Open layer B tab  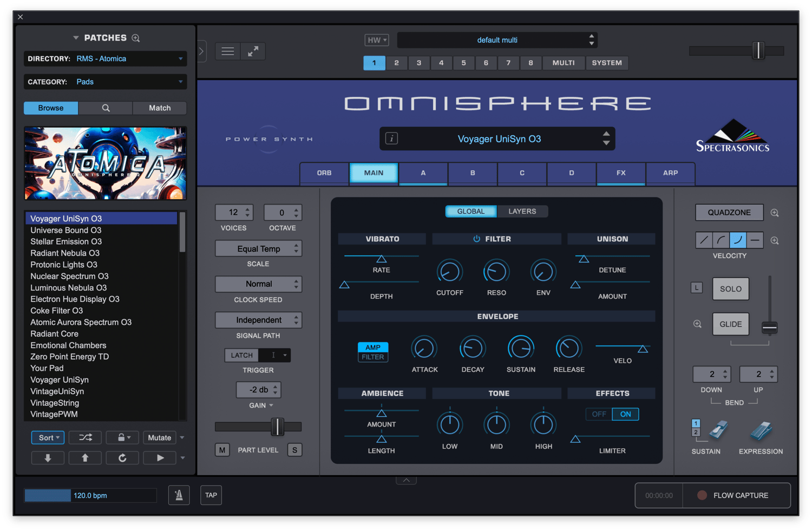point(473,173)
